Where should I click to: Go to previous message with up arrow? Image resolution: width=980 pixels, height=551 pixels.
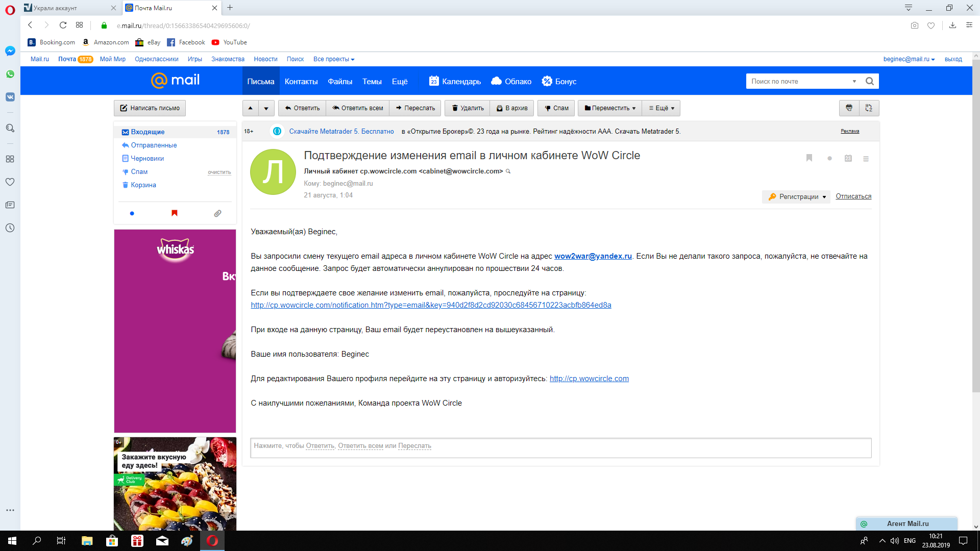(x=250, y=108)
